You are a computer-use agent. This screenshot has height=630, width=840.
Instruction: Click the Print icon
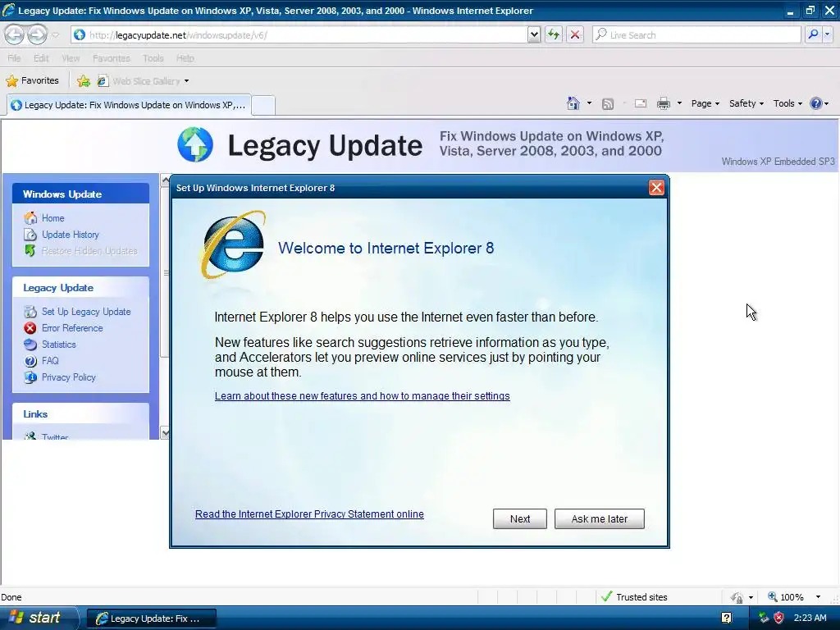(x=663, y=103)
